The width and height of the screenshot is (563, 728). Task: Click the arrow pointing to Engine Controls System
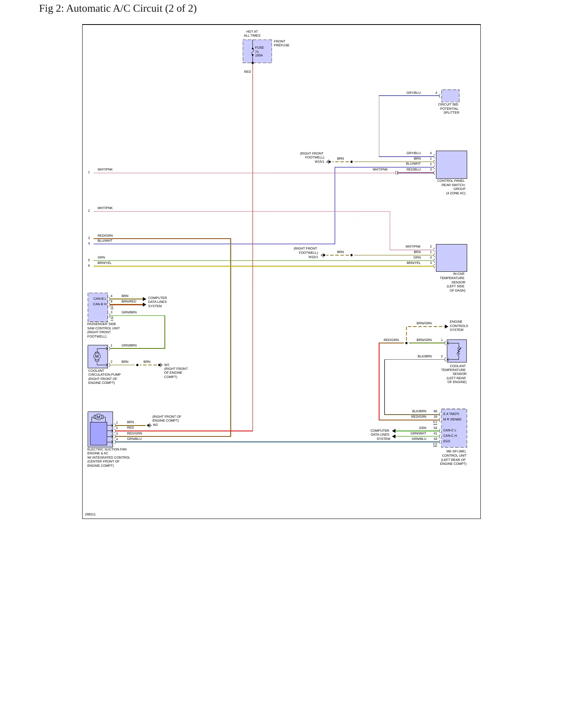tap(447, 327)
